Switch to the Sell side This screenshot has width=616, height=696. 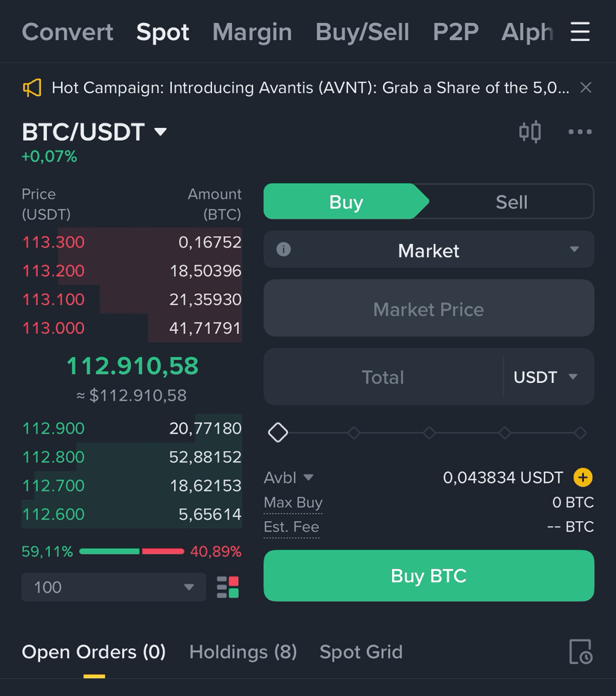coord(511,202)
